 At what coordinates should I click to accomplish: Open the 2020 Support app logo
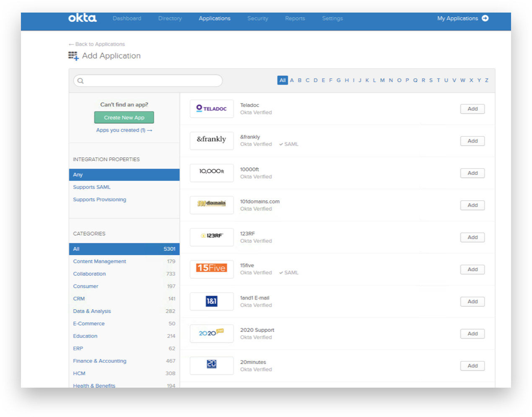pyautogui.click(x=212, y=334)
